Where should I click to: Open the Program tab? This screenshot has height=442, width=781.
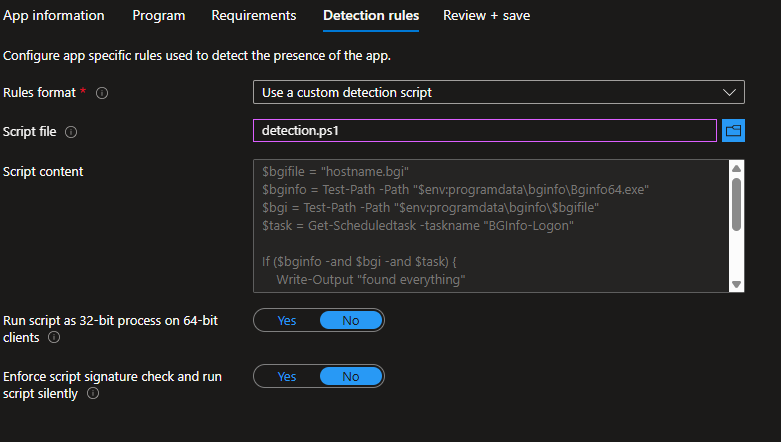pyautogui.click(x=158, y=16)
